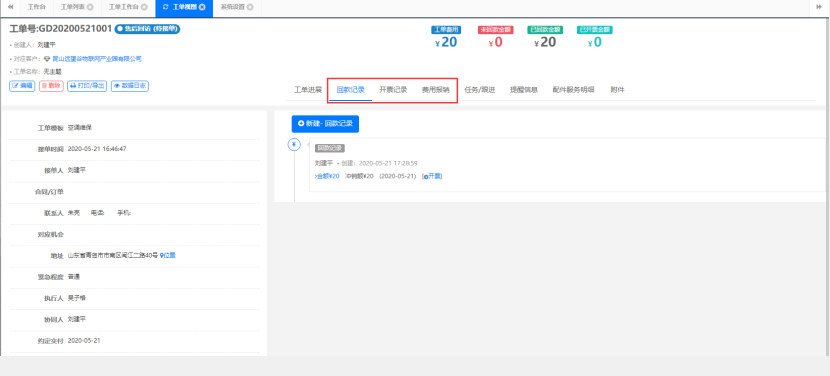Go to 系统设置 tab
830x376 pixels.
(233, 7)
